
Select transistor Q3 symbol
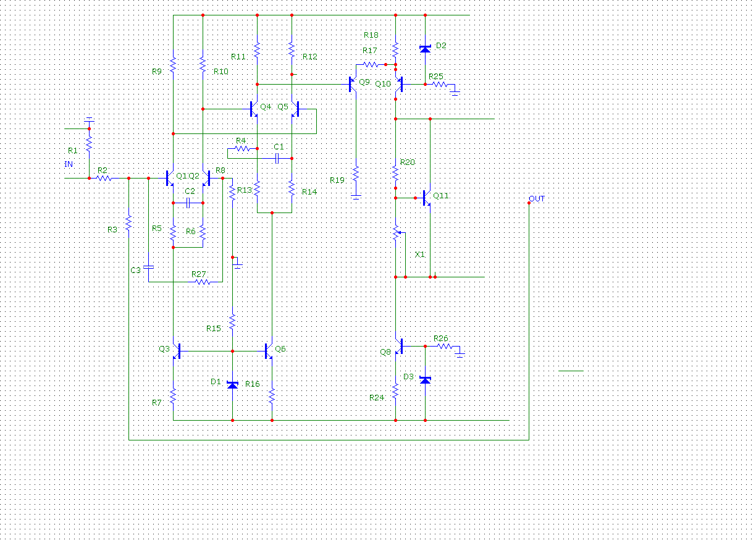pos(177,351)
